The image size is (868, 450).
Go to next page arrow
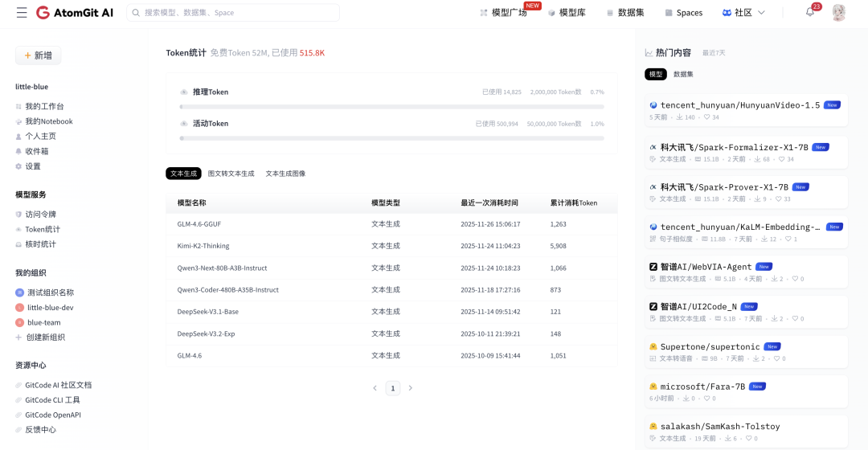410,388
